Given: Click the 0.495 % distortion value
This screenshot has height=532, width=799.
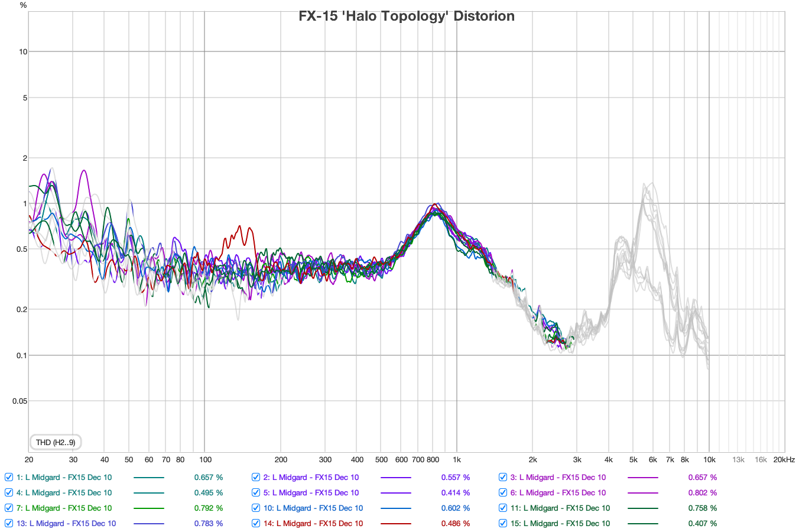Looking at the screenshot, I should (209, 492).
